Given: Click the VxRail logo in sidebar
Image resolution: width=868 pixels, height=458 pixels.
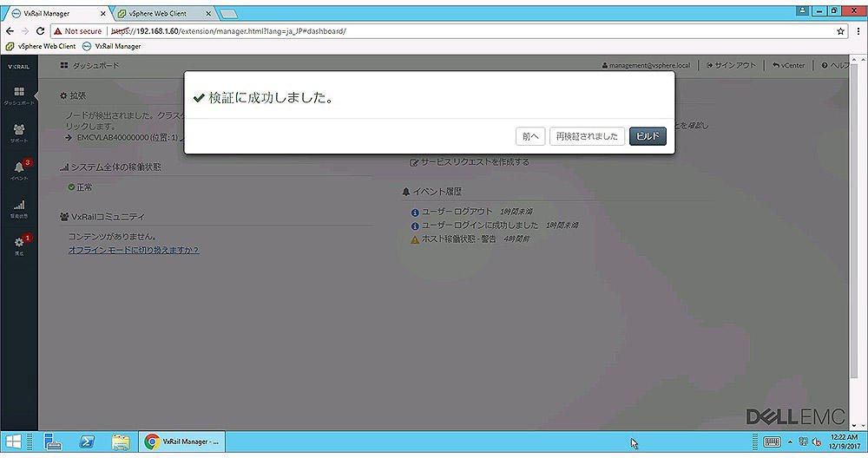Looking at the screenshot, I should pyautogui.click(x=19, y=67).
